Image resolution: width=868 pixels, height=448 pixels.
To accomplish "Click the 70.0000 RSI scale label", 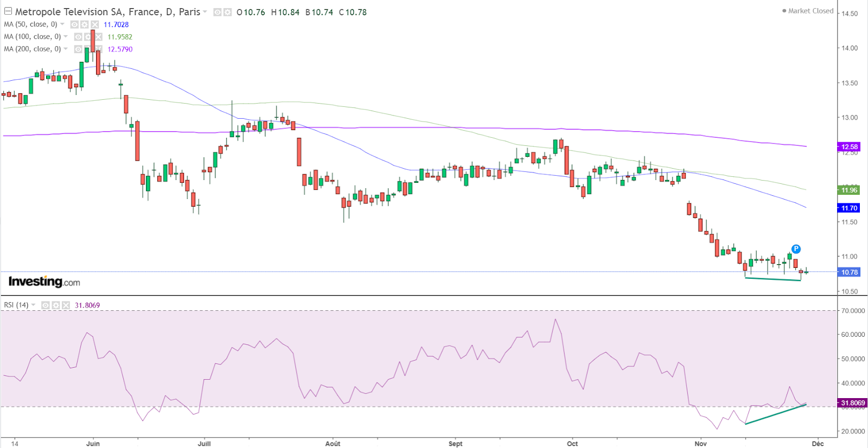I will (853, 311).
